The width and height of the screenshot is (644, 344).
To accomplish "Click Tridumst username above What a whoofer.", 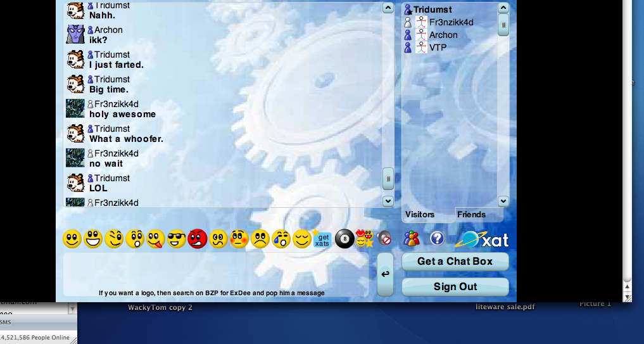I will 112,129.
